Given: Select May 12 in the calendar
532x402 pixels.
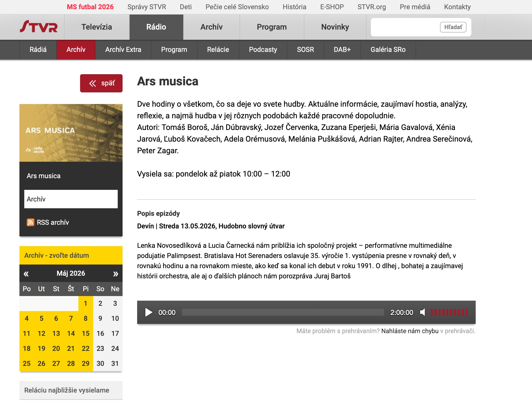Looking at the screenshot, I should point(42,333).
